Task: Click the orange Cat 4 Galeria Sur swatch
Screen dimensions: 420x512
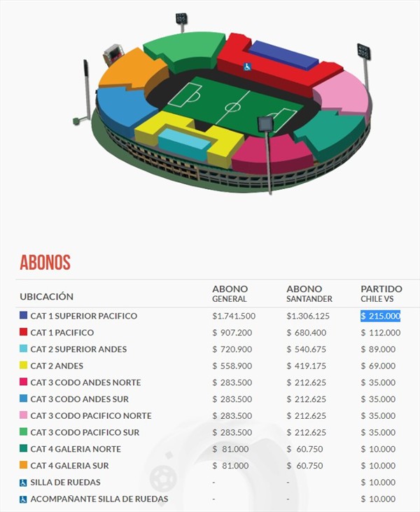Action: click(x=24, y=466)
